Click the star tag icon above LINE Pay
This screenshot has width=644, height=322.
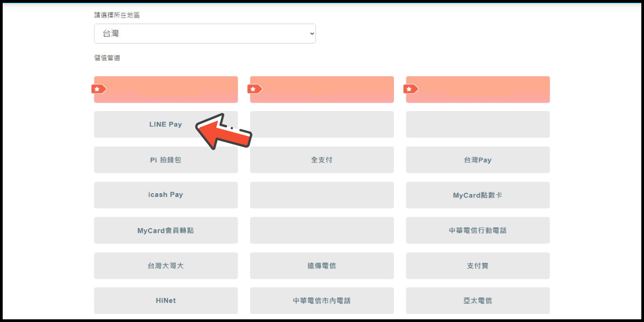tap(99, 89)
